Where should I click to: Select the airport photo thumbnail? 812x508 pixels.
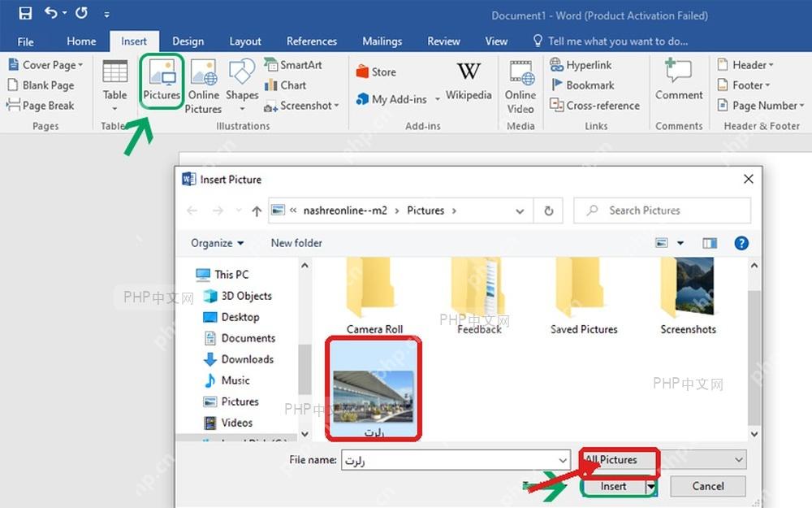coord(374,389)
